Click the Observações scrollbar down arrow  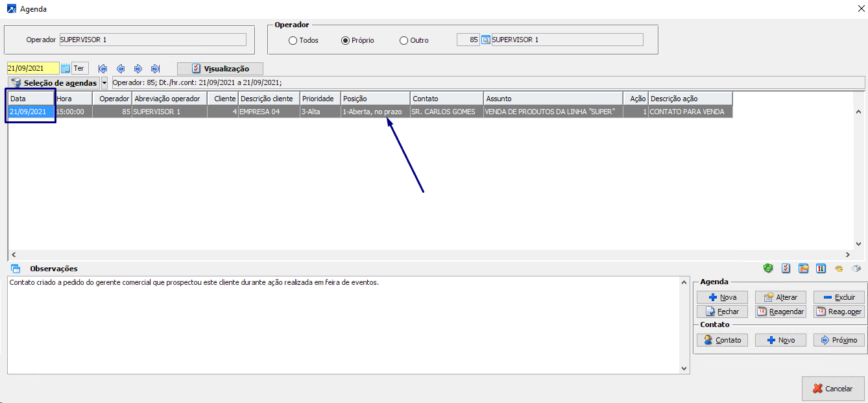[684, 369]
